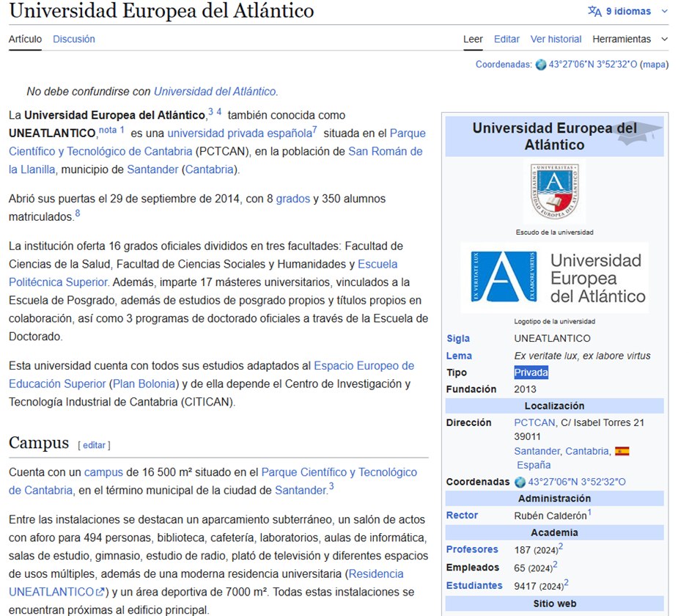689x616 pixels.
Task: Click the Localización section header
Action: (554, 406)
